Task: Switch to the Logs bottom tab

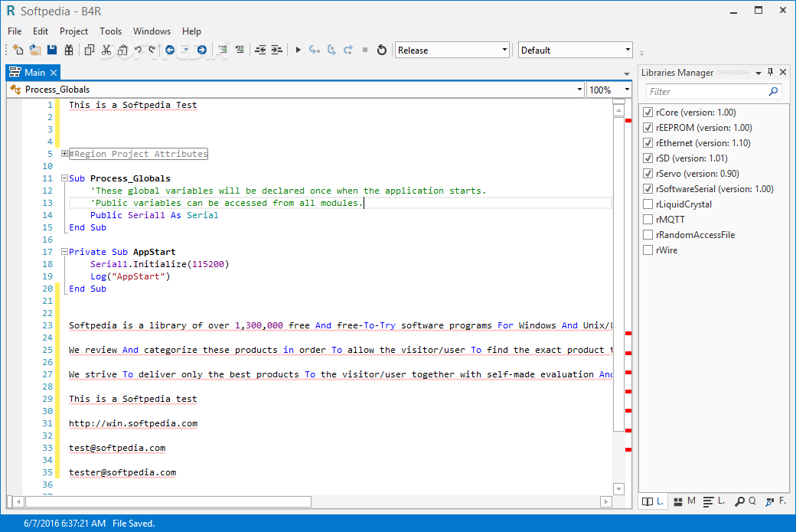Action: [714, 501]
